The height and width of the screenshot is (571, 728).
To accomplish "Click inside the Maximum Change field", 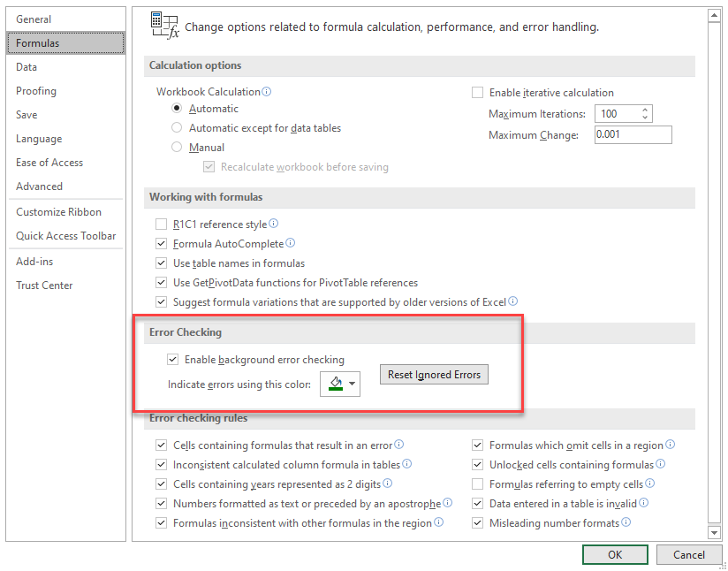I will coord(633,133).
